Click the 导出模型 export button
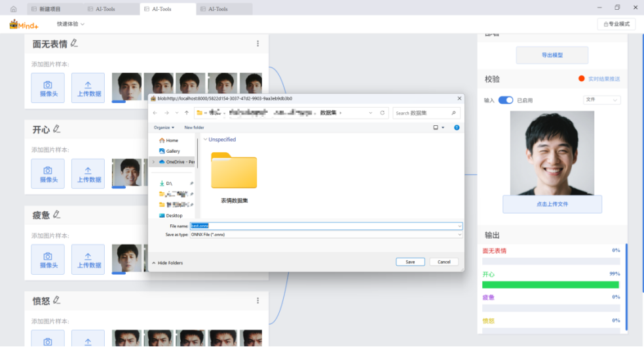The image size is (644, 347). coord(552,55)
